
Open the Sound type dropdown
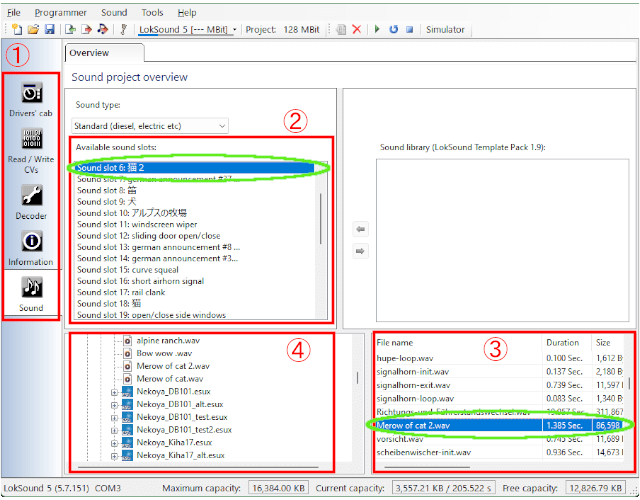pyautogui.click(x=151, y=126)
